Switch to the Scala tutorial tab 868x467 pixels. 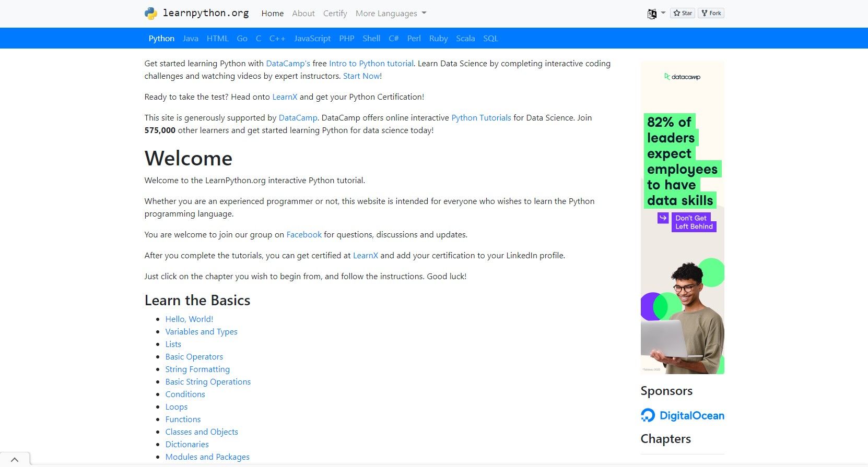[x=465, y=39]
